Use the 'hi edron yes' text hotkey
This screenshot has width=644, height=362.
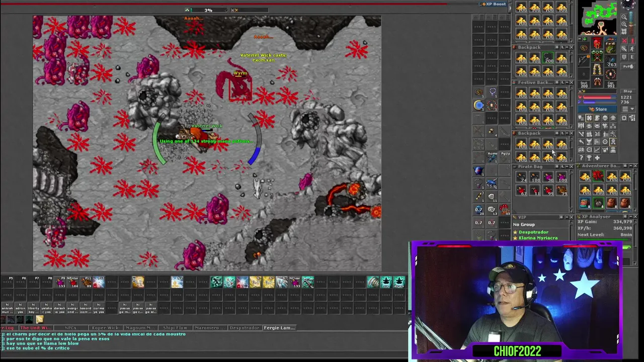21,308
